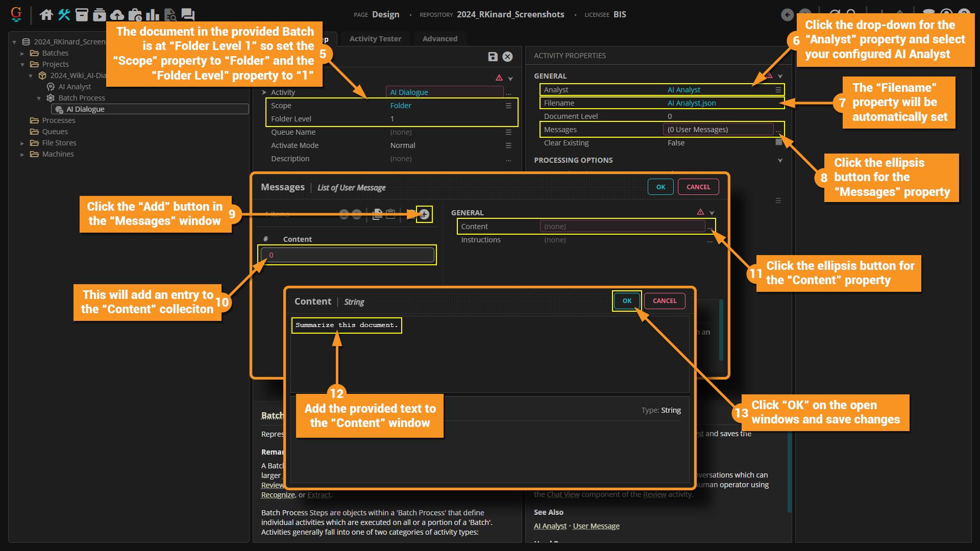Screen dimensions: 980x551
Task: Click OK in the Content window
Action: click(627, 301)
